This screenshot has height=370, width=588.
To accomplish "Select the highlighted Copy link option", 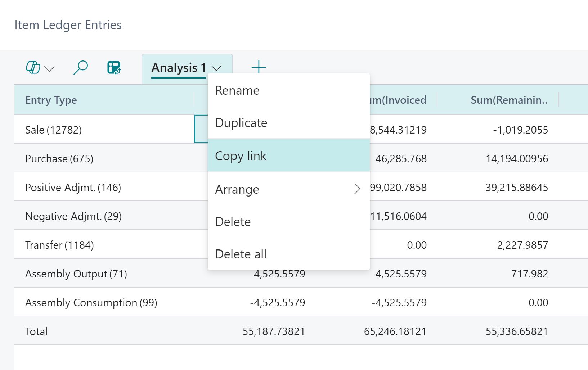I will click(x=241, y=155).
